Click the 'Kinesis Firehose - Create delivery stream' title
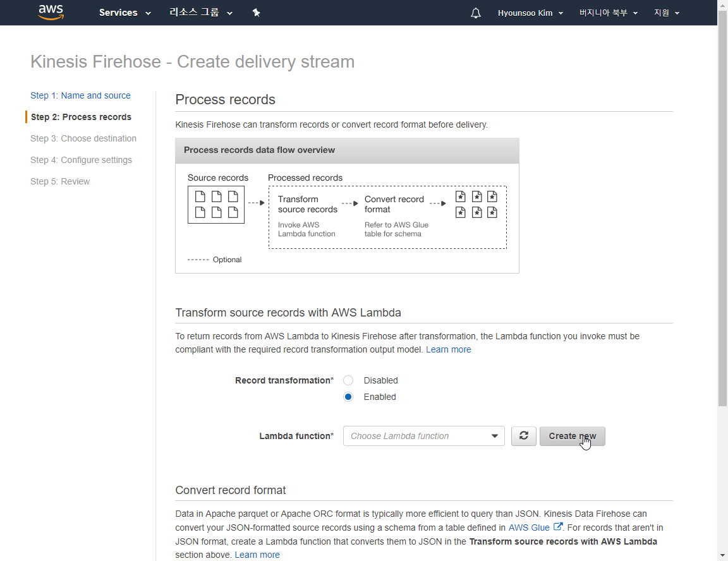This screenshot has width=728, height=561. pos(193,62)
